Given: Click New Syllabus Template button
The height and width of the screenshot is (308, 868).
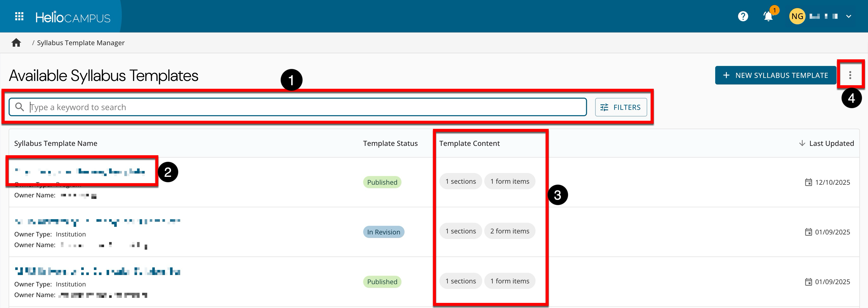Looking at the screenshot, I should (x=775, y=75).
